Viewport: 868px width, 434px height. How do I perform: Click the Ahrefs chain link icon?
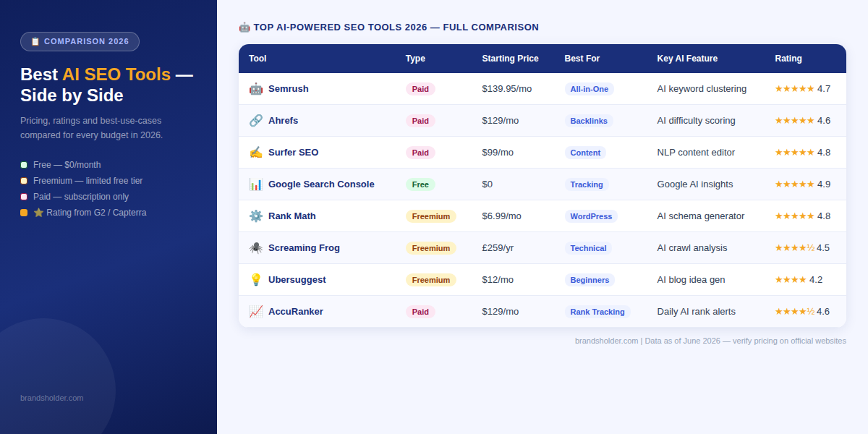[256, 121]
